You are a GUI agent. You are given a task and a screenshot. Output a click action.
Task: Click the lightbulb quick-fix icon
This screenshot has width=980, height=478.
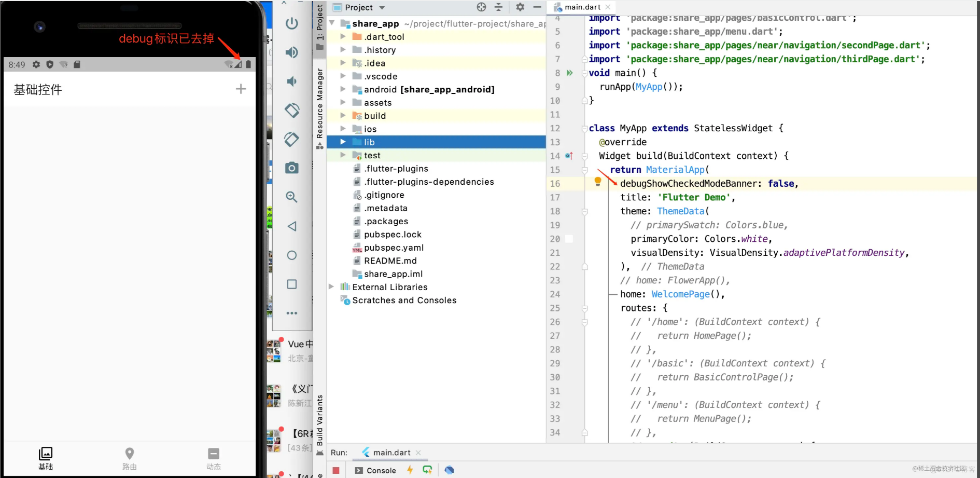coord(598,181)
